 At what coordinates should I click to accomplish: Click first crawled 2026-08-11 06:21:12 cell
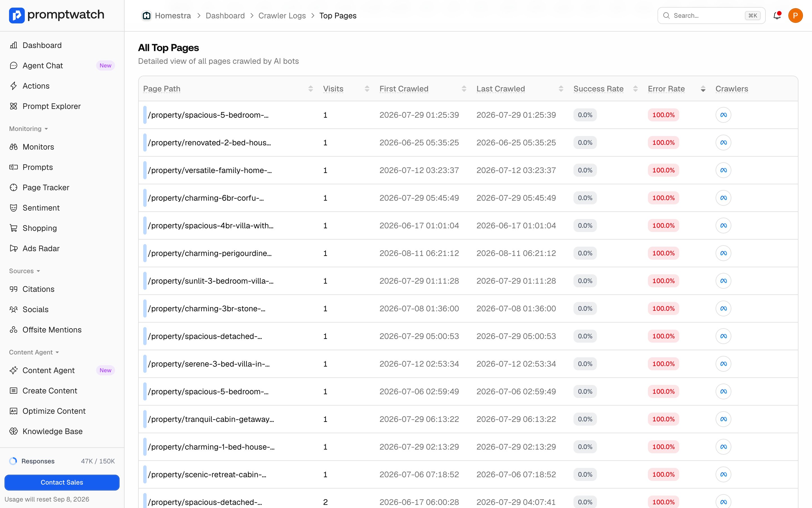[x=419, y=253]
